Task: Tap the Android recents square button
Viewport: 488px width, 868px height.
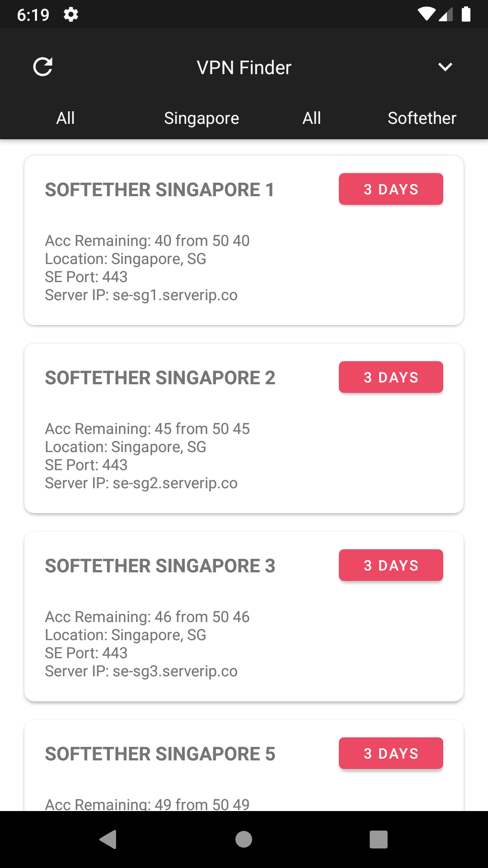Action: point(379,840)
